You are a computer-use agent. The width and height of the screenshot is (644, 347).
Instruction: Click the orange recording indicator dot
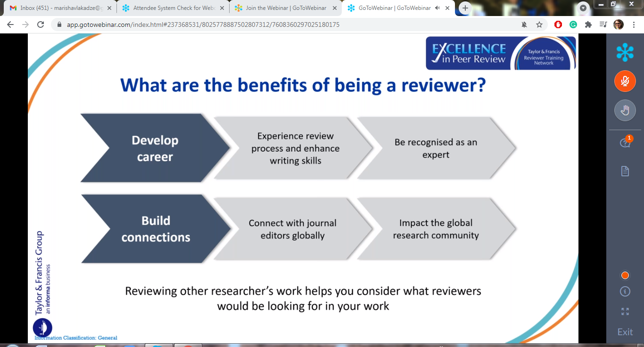coord(625,275)
